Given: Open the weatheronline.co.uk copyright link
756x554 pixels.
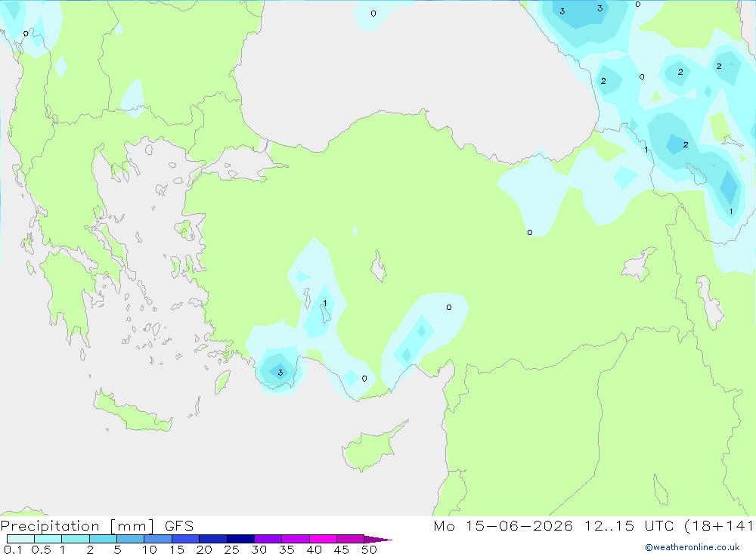Looking at the screenshot, I should click(692, 547).
